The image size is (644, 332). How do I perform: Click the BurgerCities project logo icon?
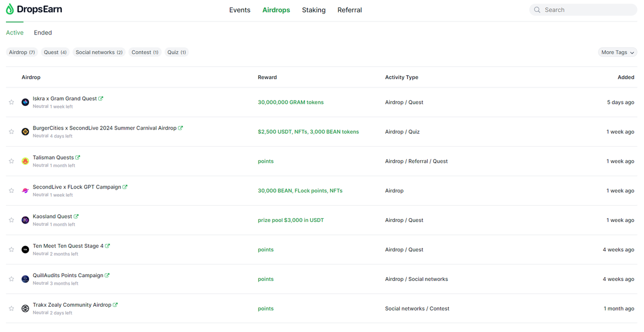point(25,132)
